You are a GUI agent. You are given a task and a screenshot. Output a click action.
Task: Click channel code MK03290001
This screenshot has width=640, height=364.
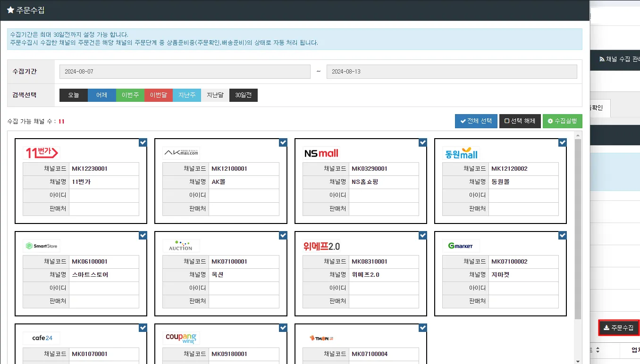click(x=370, y=169)
